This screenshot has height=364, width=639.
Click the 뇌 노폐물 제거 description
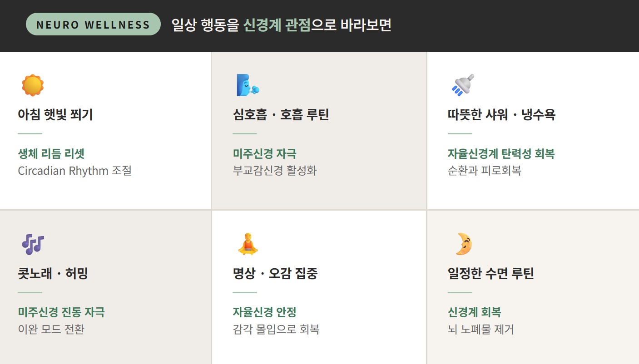click(x=481, y=330)
